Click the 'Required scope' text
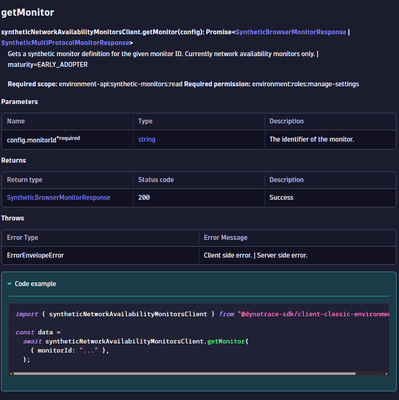 click(32, 84)
